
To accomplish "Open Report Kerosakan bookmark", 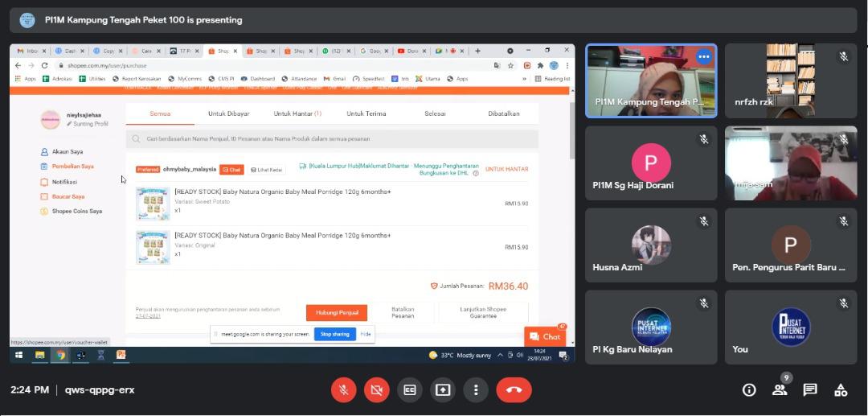I will tap(136, 79).
